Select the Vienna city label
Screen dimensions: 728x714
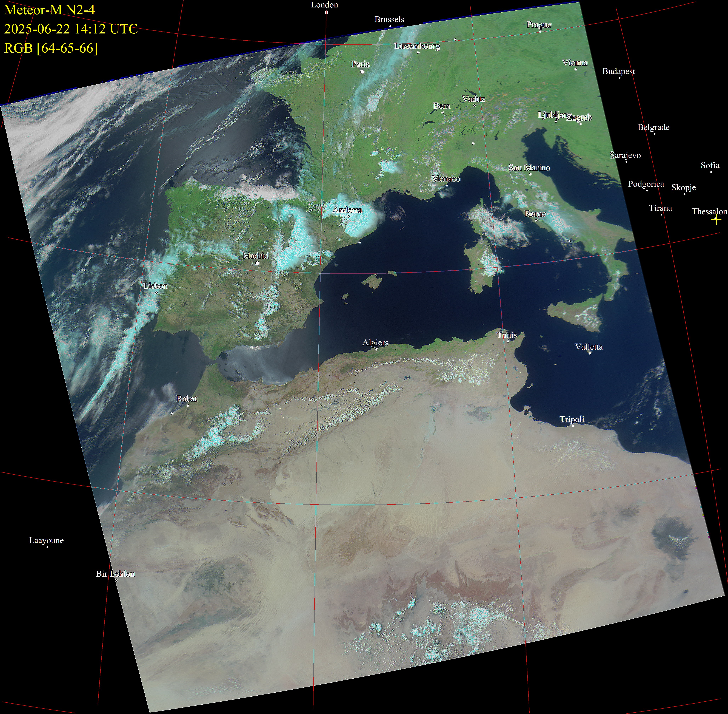[x=575, y=63]
